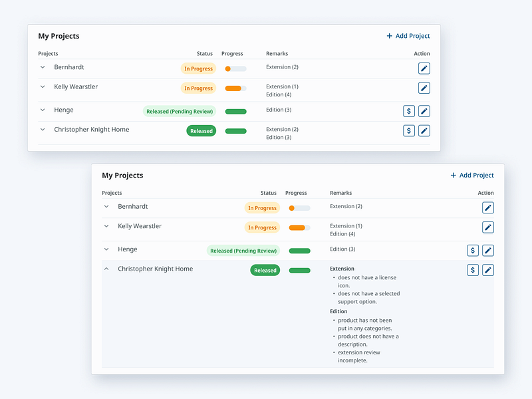Edit Christopher Knight Home in the lower card

pos(488,269)
